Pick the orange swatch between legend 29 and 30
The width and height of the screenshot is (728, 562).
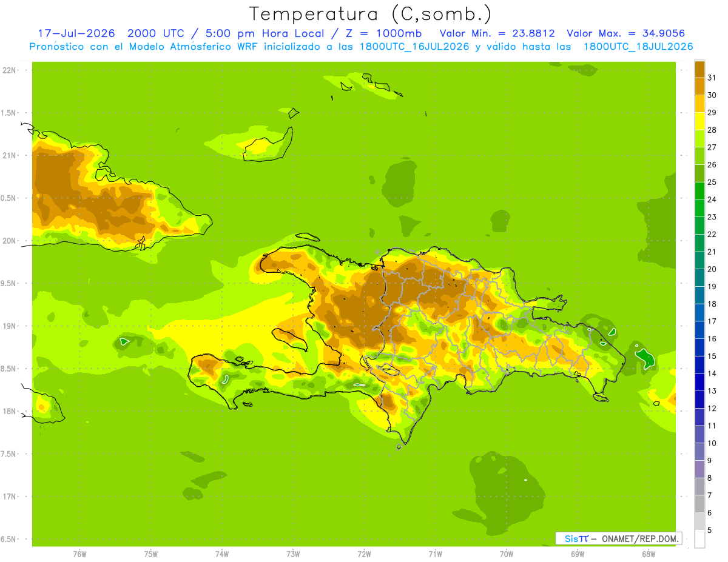coord(699,104)
